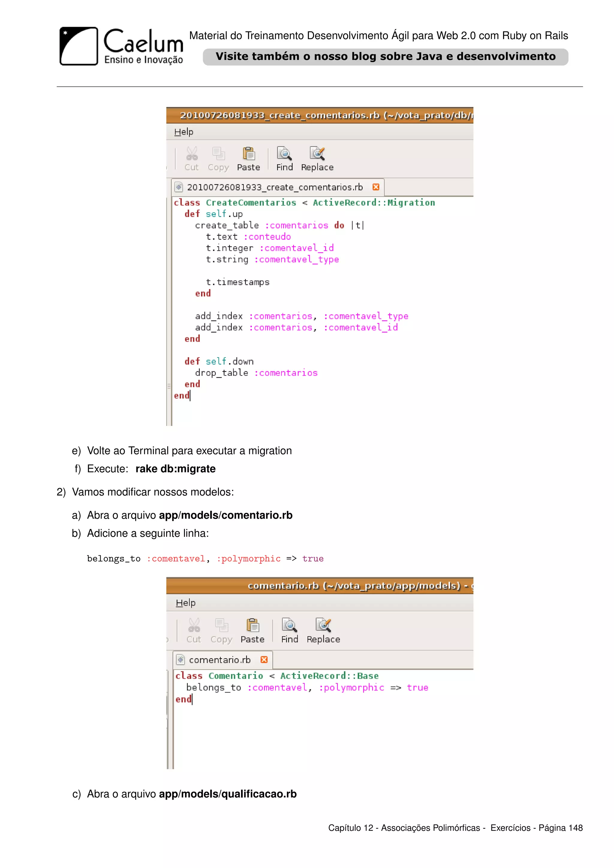614x868 pixels.
Task: Click the Cut icon in comentario.rb editor toolbar
Action: [x=194, y=625]
